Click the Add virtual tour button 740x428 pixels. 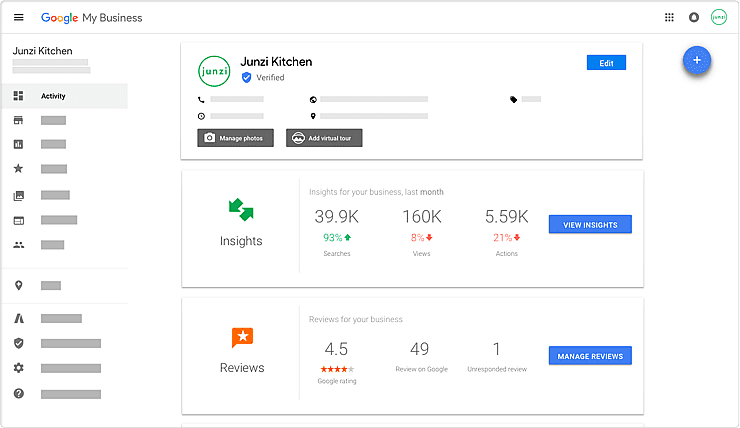click(324, 138)
